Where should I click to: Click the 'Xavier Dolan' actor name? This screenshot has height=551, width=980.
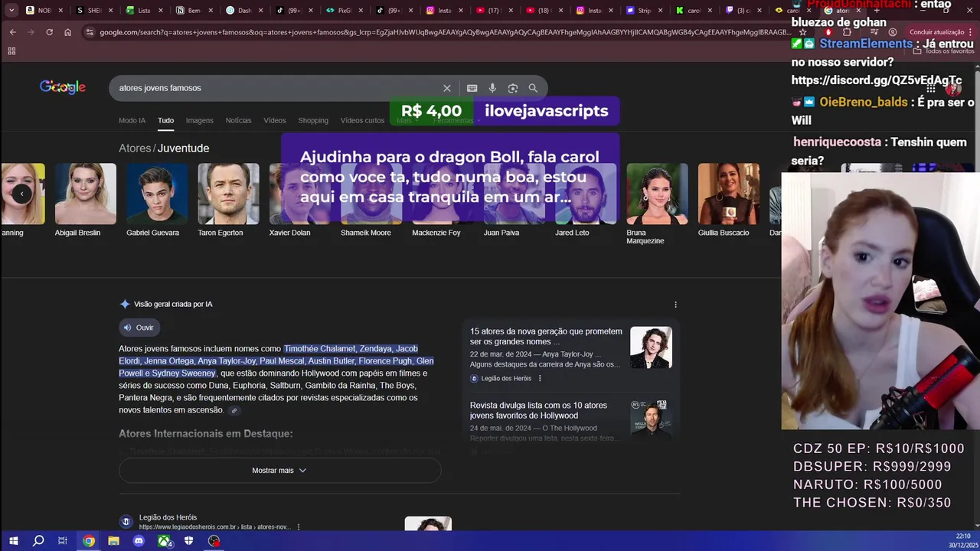(x=289, y=233)
